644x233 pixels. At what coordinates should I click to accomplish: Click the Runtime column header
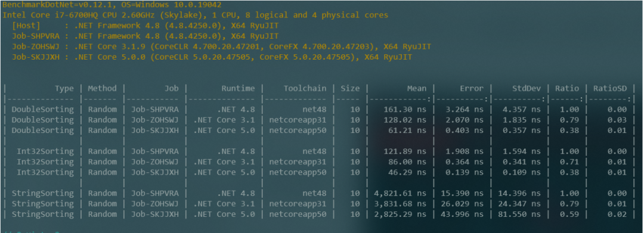pyautogui.click(x=238, y=88)
